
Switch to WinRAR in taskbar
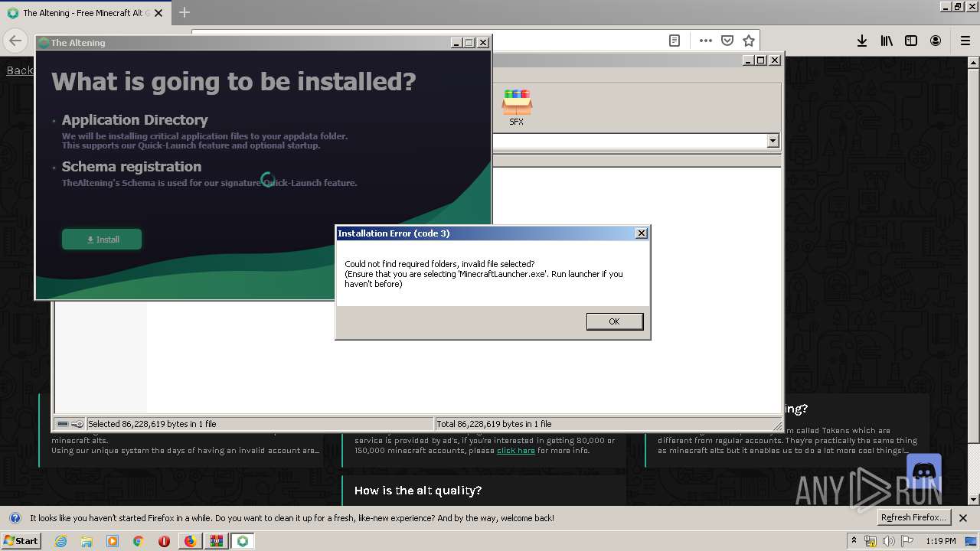pyautogui.click(x=217, y=541)
